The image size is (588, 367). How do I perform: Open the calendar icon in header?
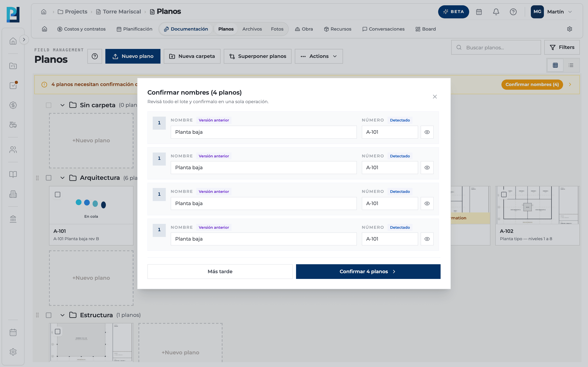tap(479, 12)
